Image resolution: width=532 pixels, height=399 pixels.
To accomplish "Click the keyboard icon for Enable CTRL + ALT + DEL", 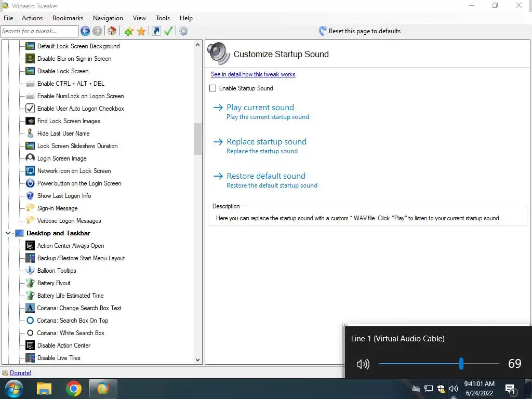I will [x=30, y=84].
